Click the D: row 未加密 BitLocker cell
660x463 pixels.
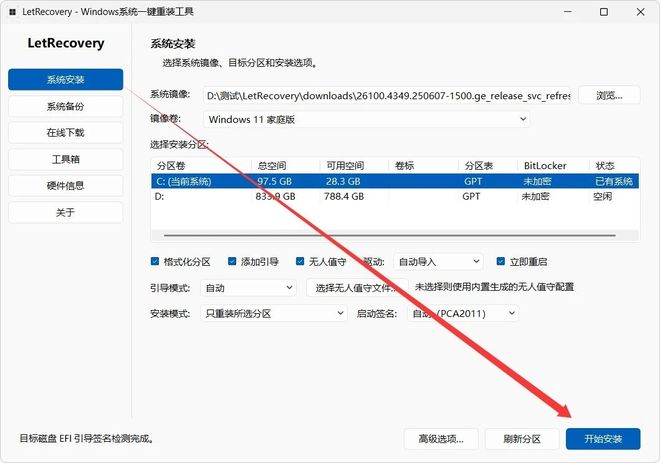pyautogui.click(x=535, y=196)
